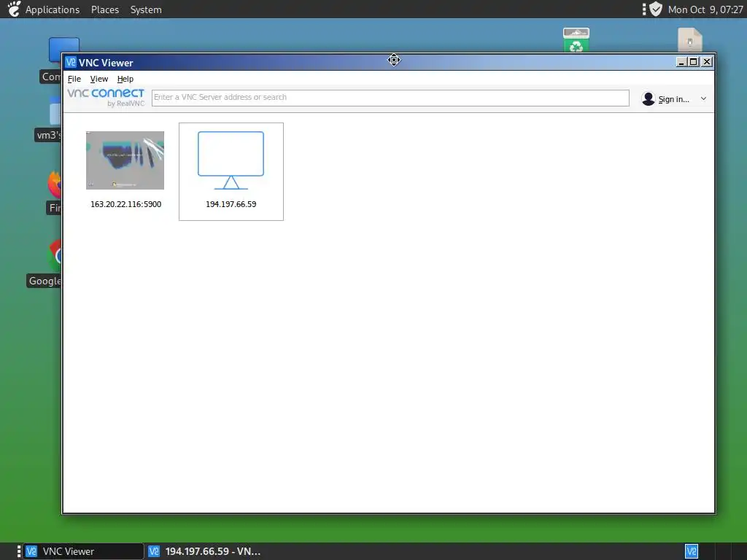
Task: Click the Trash recycle bin desktop icon
Action: pos(576,40)
